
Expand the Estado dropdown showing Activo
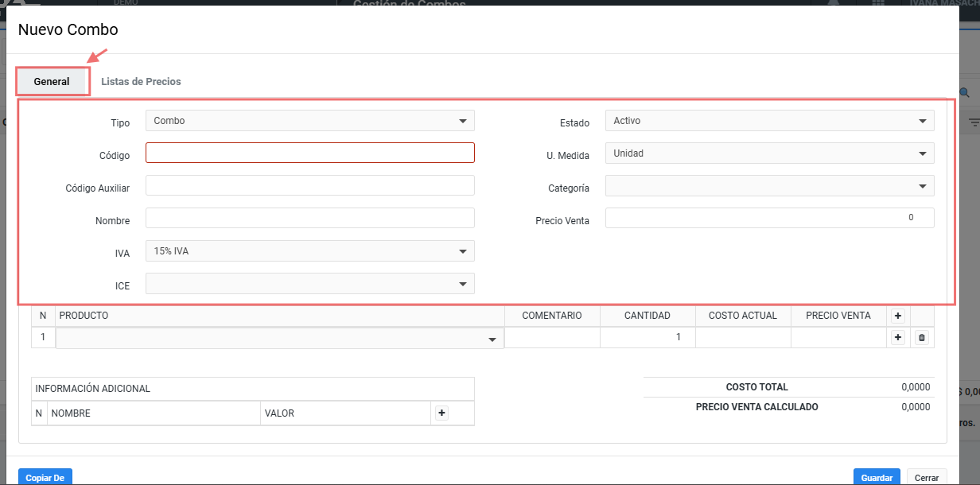(x=769, y=121)
